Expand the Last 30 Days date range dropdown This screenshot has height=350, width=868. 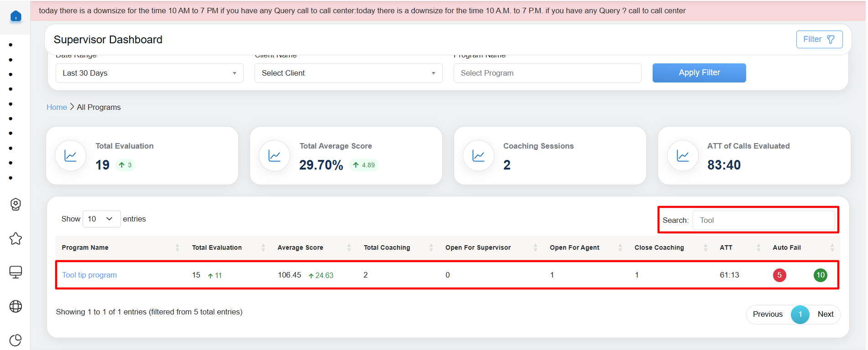click(149, 73)
